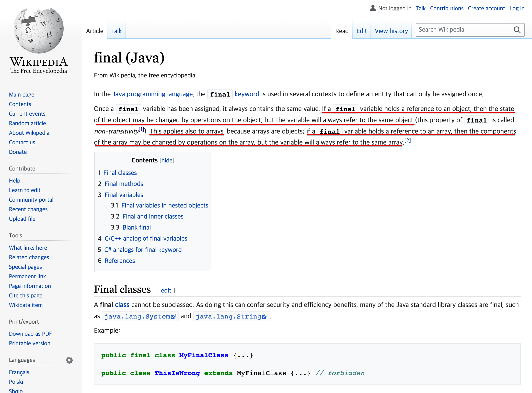
Task: Hide the Contents table
Action: tap(167, 160)
